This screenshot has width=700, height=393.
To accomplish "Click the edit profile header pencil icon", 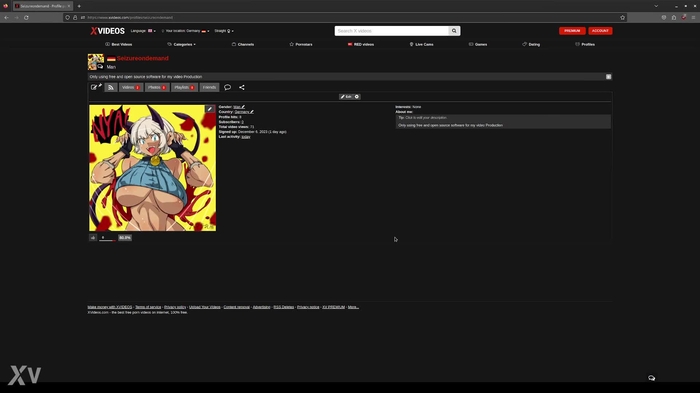I will point(96,87).
